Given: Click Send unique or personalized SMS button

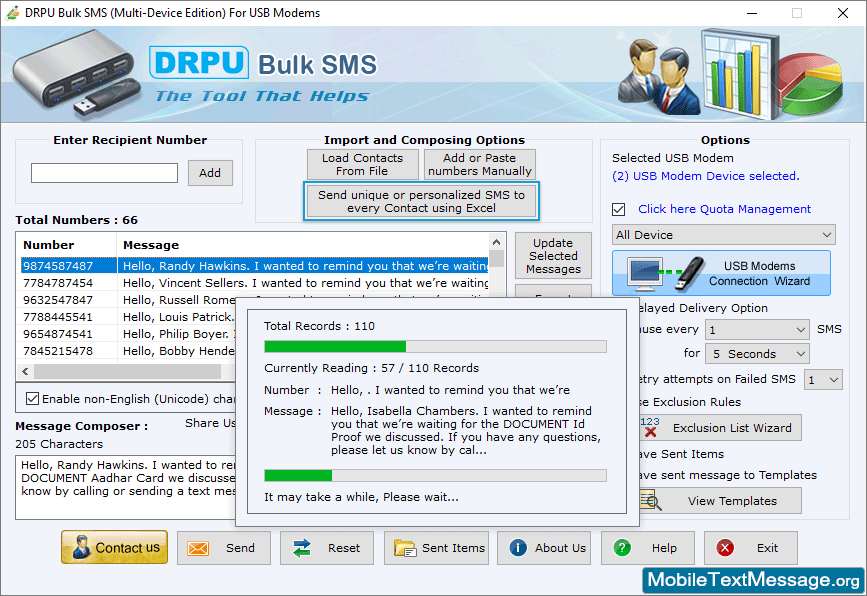Looking at the screenshot, I should point(421,201).
